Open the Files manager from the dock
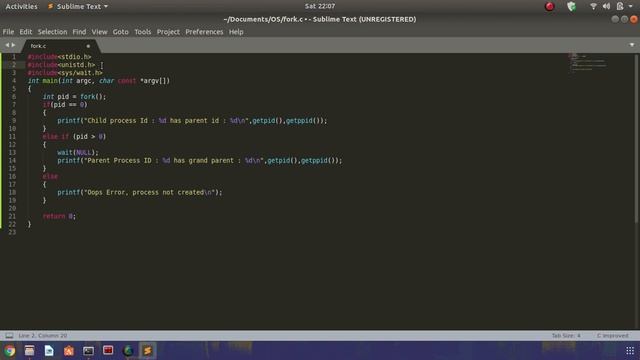Viewport: 640px width, 360px height. coord(29,351)
